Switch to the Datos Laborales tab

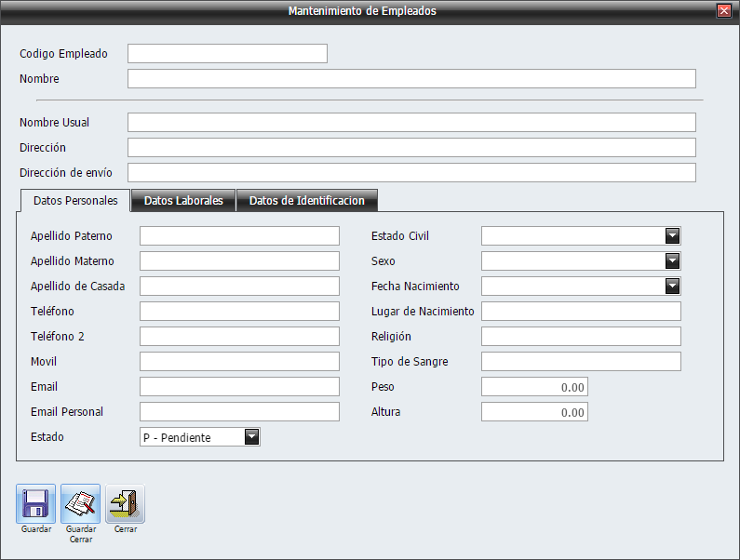[183, 201]
